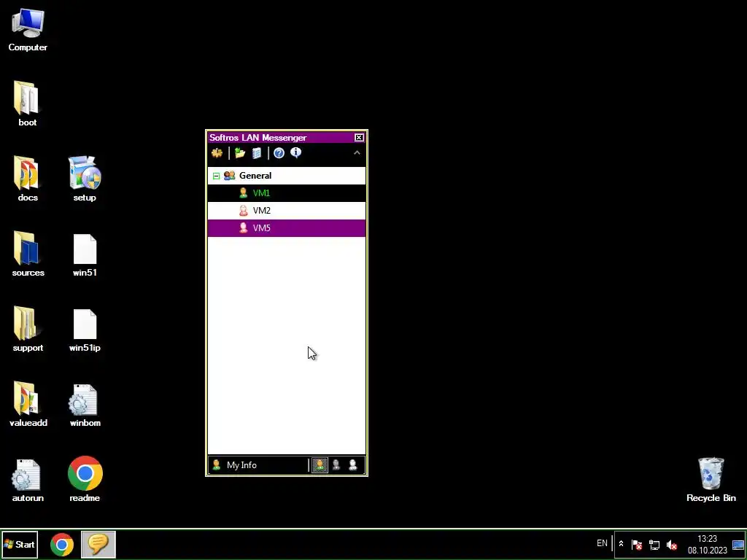The height and width of the screenshot is (560, 747).
Task: Open the clock showing 13:23
Action: [708, 544]
